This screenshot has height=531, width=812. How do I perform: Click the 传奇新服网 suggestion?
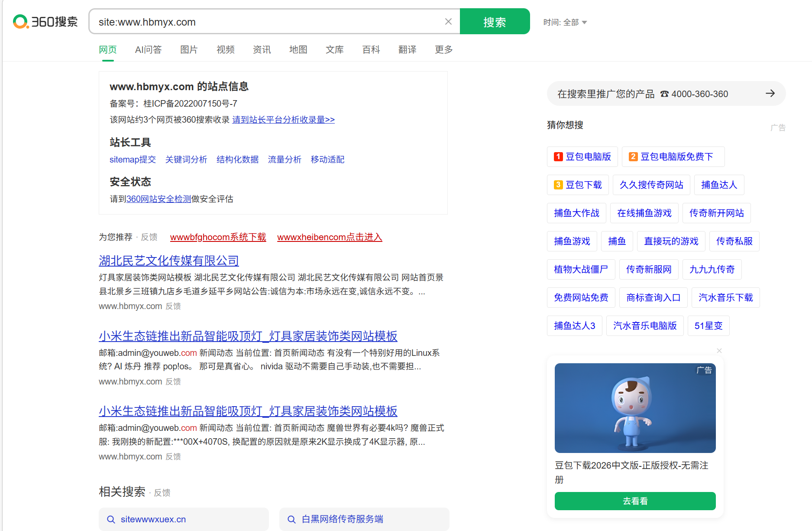point(649,269)
